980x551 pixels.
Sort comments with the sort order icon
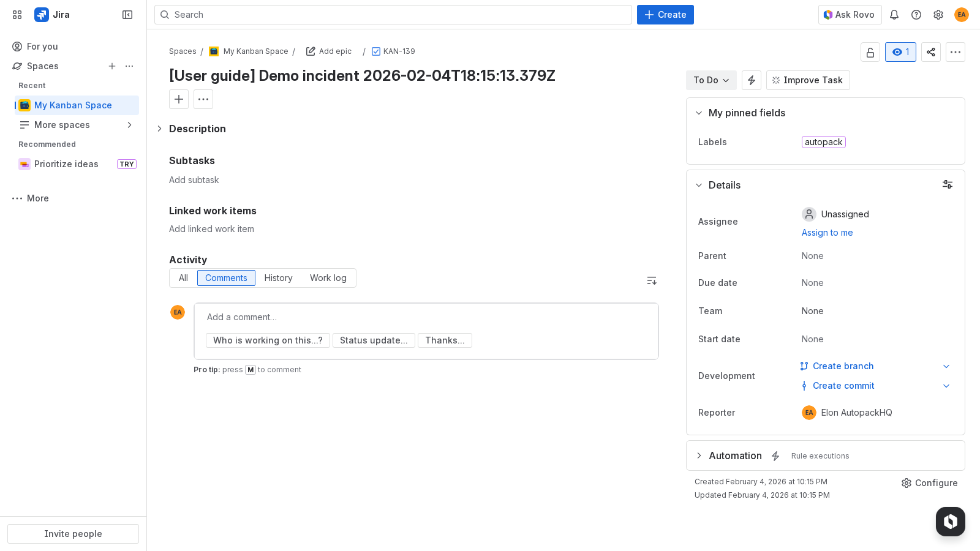(652, 280)
